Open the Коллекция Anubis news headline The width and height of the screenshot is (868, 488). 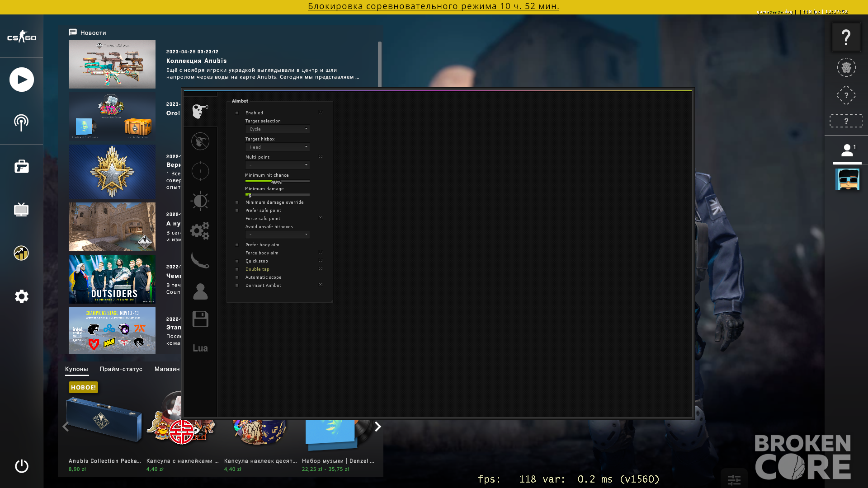(x=197, y=61)
